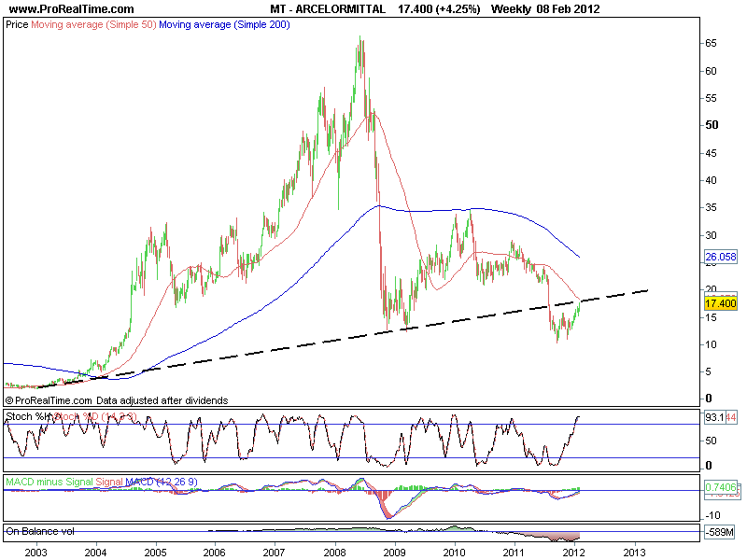Select the MT - ARCELORMITTAL title text
Viewport: 747px width, 560px height.
tap(328, 9)
